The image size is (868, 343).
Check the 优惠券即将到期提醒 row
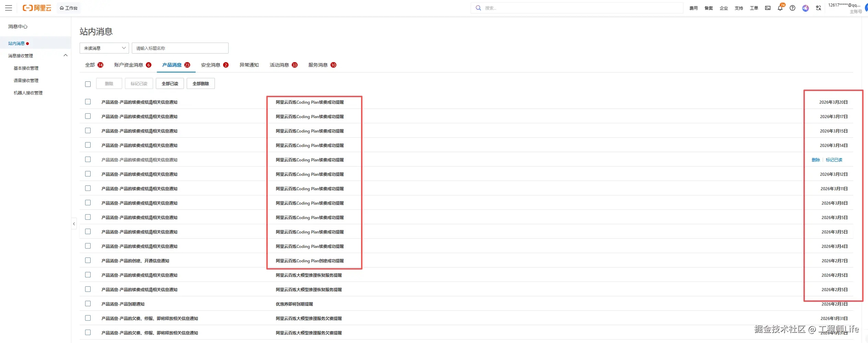point(88,304)
